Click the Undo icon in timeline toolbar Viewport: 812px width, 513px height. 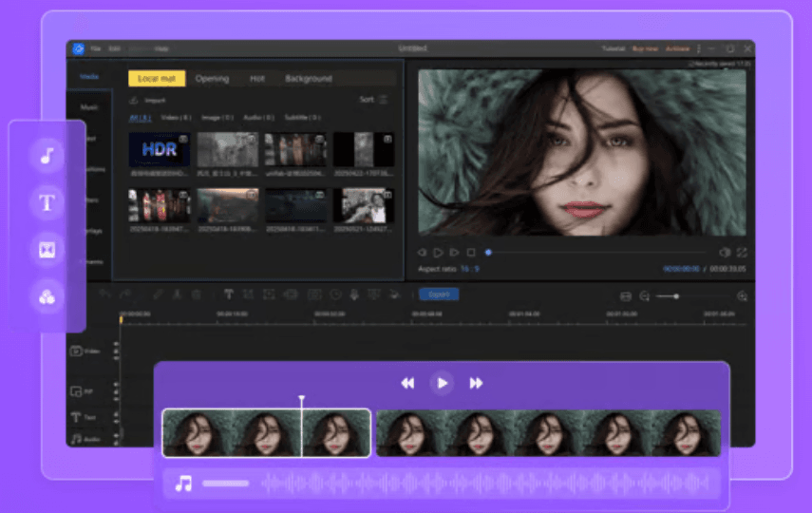[x=105, y=294]
